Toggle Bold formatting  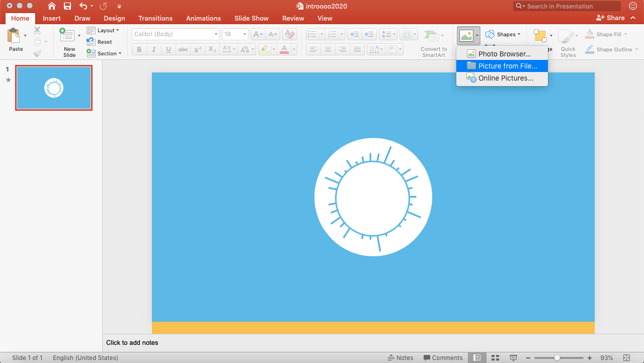click(x=139, y=49)
